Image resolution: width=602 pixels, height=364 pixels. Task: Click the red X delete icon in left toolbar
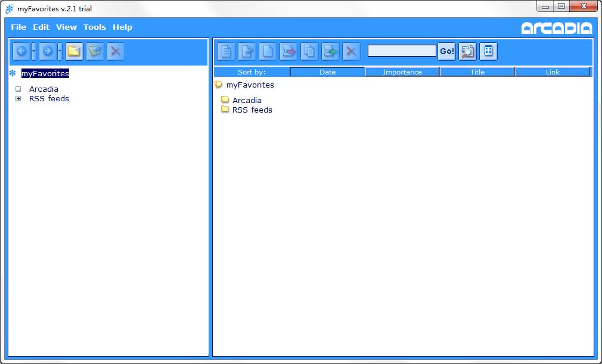coord(116,52)
